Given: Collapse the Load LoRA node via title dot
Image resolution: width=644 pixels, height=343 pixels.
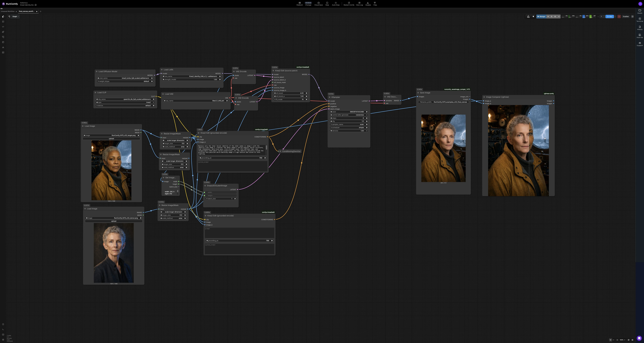Looking at the screenshot, I should tap(162, 70).
